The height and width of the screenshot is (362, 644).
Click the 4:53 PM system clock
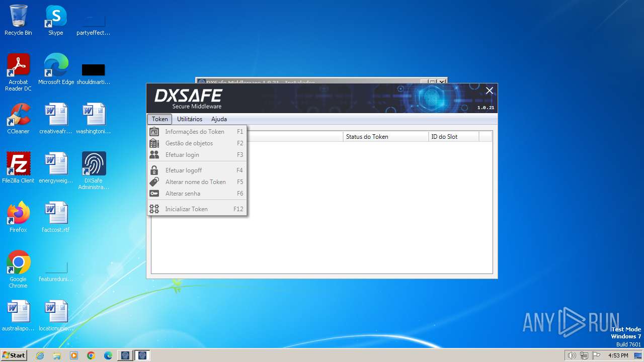618,355
